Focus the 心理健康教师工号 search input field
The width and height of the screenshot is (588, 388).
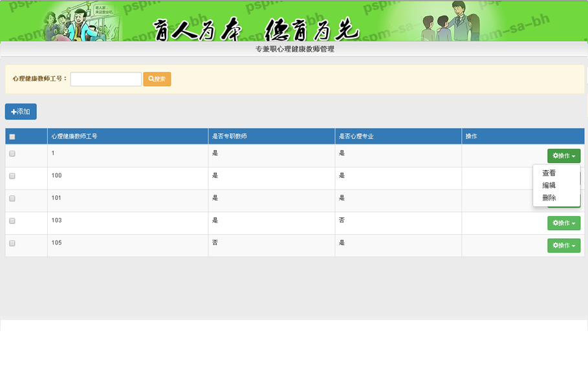click(105, 79)
